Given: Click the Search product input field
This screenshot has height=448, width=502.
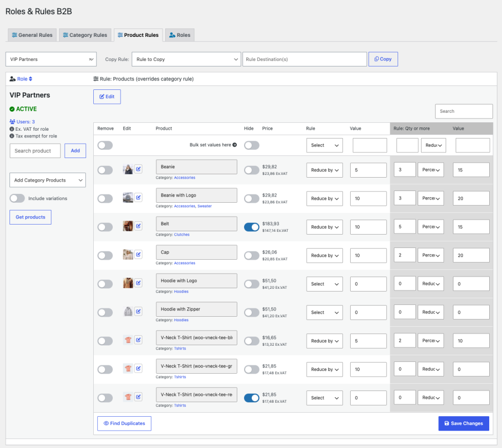Looking at the screenshot, I should (x=35, y=150).
